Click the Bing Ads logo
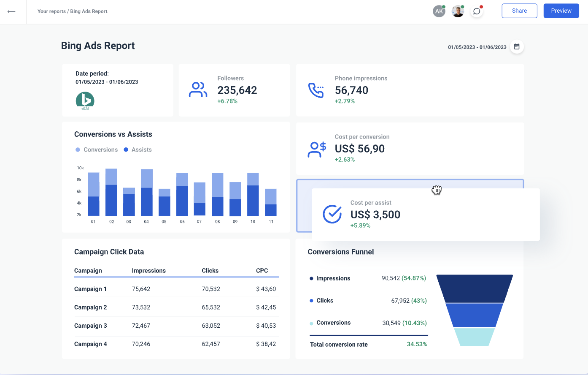The height and width of the screenshot is (375, 588). 85,101
